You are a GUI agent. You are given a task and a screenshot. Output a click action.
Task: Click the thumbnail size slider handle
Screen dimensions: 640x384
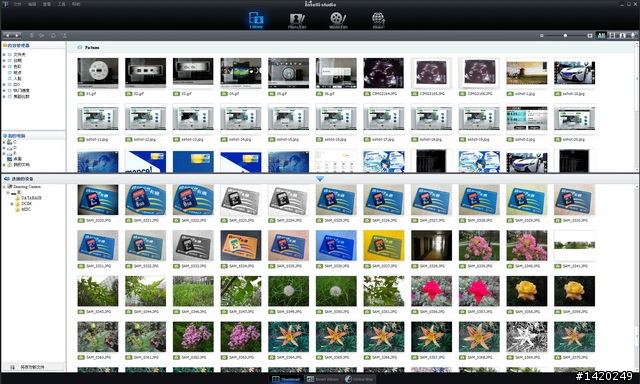click(565, 36)
